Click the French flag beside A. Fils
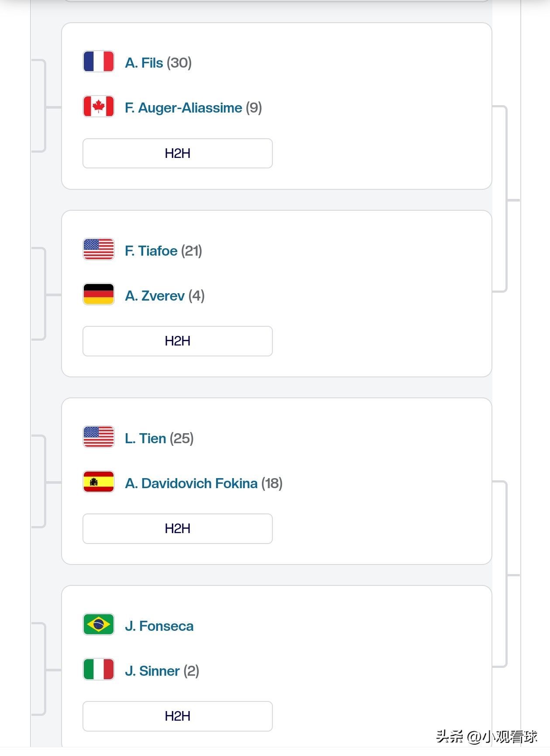550x756 pixels. [x=99, y=62]
